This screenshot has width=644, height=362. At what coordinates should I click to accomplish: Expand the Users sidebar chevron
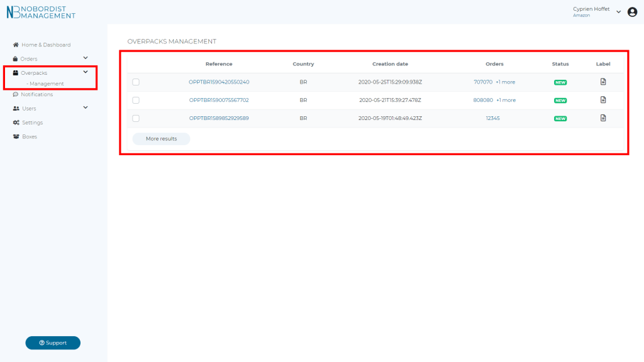pyautogui.click(x=86, y=107)
